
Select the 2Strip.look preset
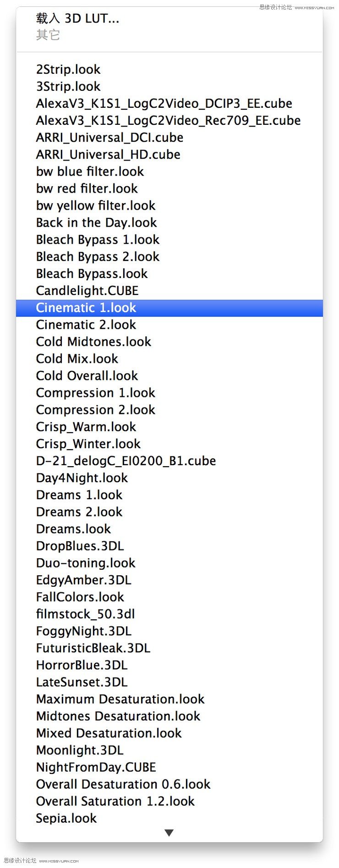(68, 69)
